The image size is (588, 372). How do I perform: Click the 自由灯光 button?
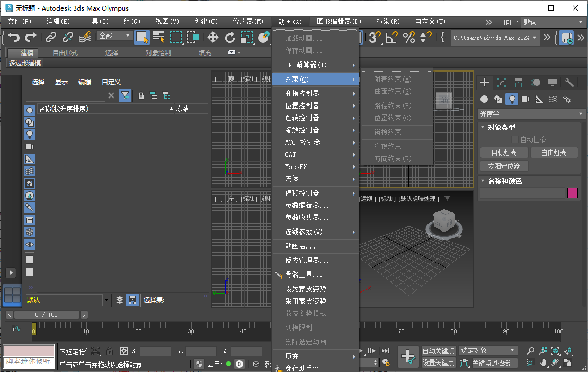pyautogui.click(x=554, y=153)
